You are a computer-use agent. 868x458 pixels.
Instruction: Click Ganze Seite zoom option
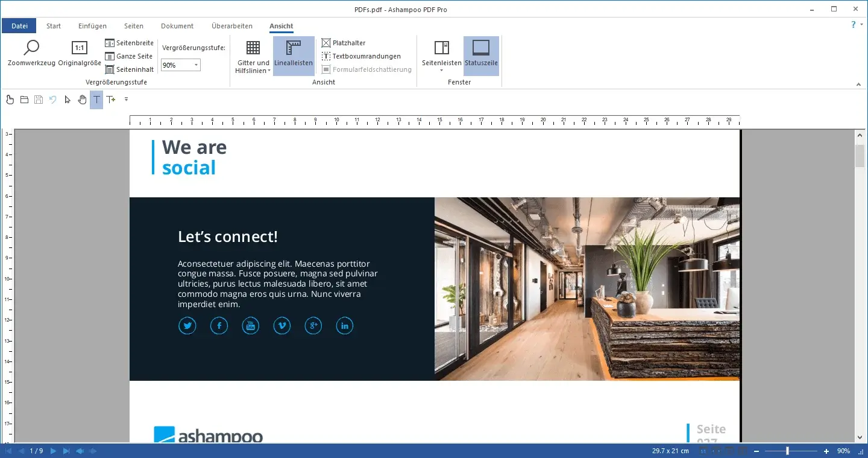pyautogui.click(x=129, y=56)
